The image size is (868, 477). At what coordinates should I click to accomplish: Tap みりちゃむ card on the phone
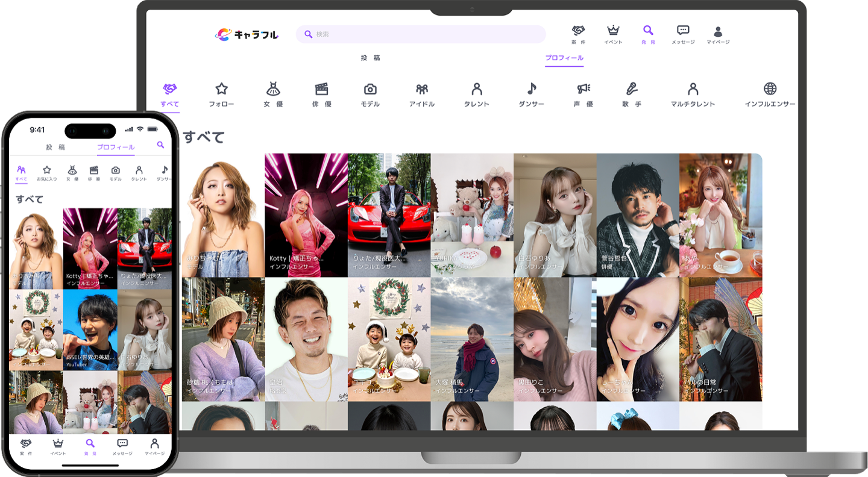[x=36, y=248]
